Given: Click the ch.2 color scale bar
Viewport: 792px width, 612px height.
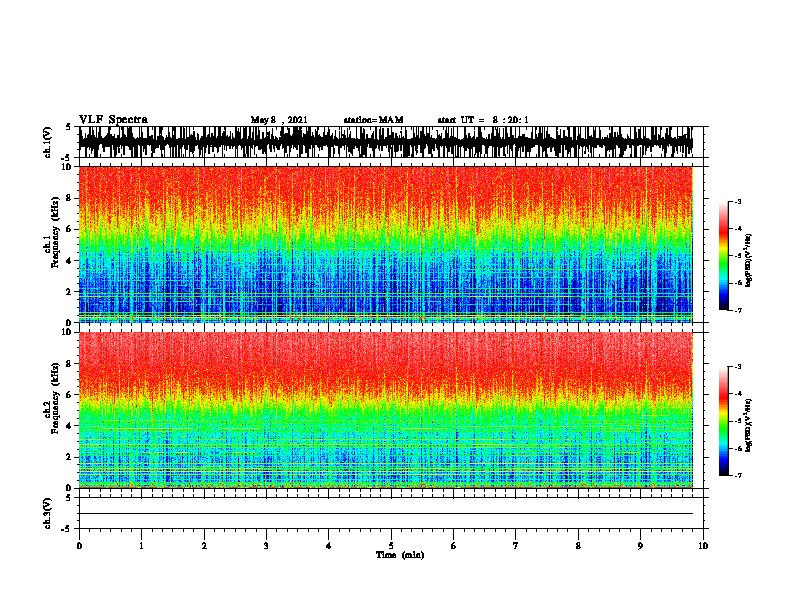Looking at the screenshot, I should pos(723,421).
